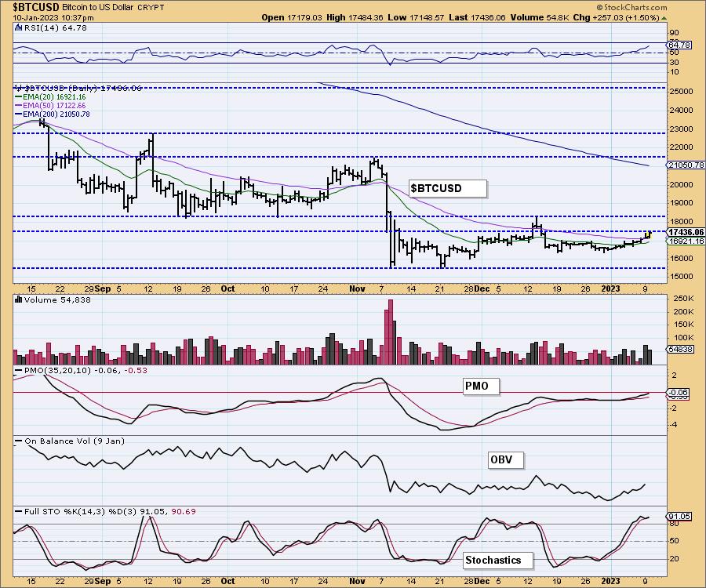The width and height of the screenshot is (706, 588).
Task: Click the 64.78 RSI value tag
Action: [x=680, y=45]
